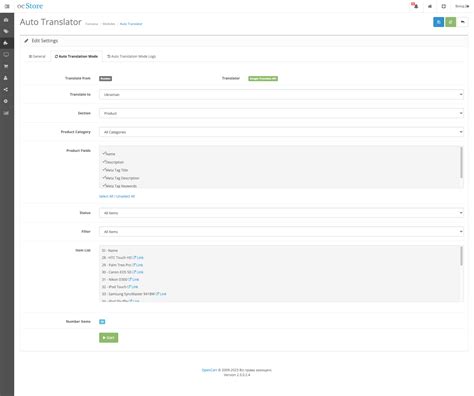Click the Translate From language badge
The height and width of the screenshot is (396, 474).
point(105,78)
